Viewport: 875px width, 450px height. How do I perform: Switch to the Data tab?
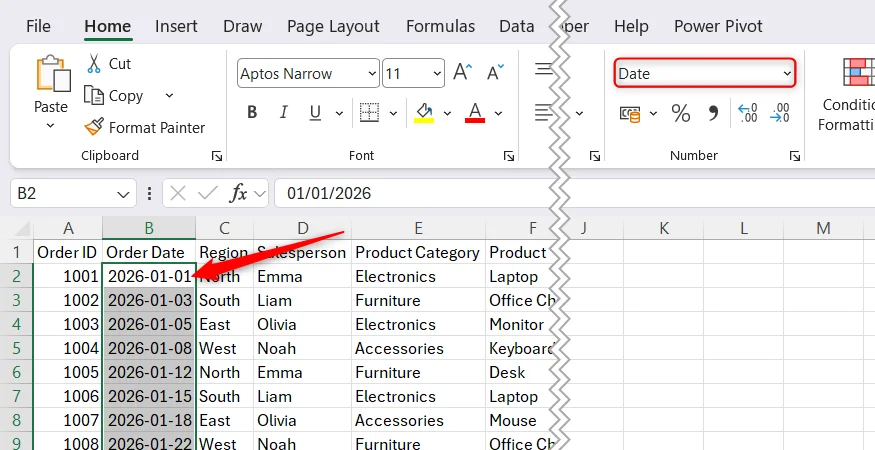517,26
